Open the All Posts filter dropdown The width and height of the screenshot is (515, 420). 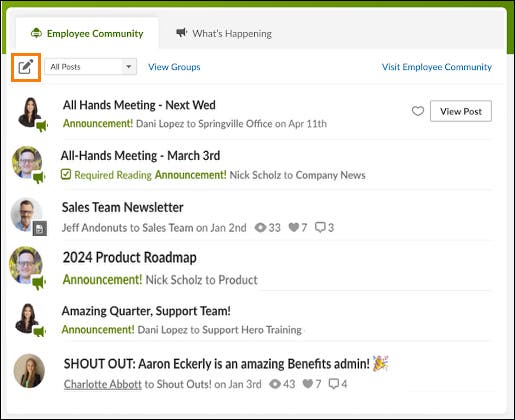pyautogui.click(x=91, y=67)
